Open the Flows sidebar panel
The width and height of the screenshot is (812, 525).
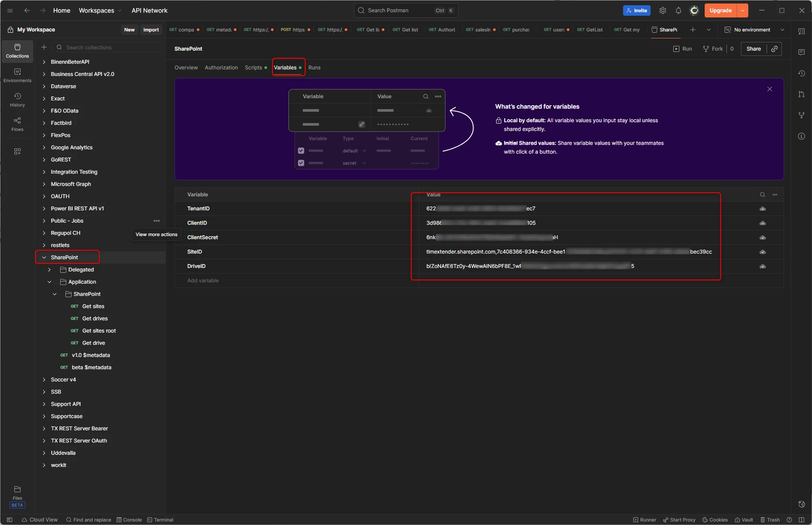coord(17,124)
